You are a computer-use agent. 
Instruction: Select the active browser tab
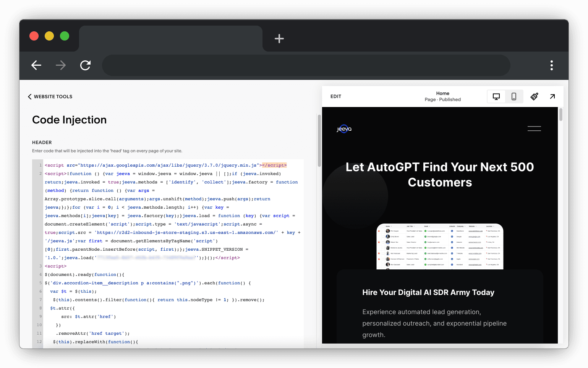tap(171, 38)
